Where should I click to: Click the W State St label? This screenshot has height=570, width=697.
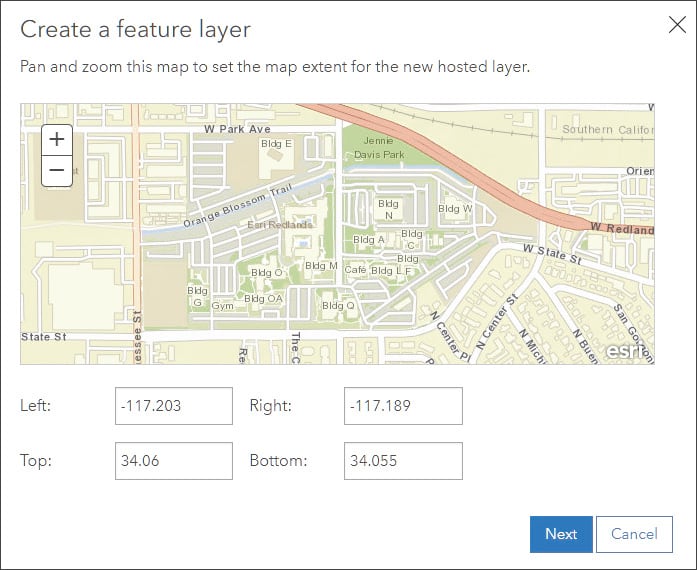pyautogui.click(x=551, y=254)
